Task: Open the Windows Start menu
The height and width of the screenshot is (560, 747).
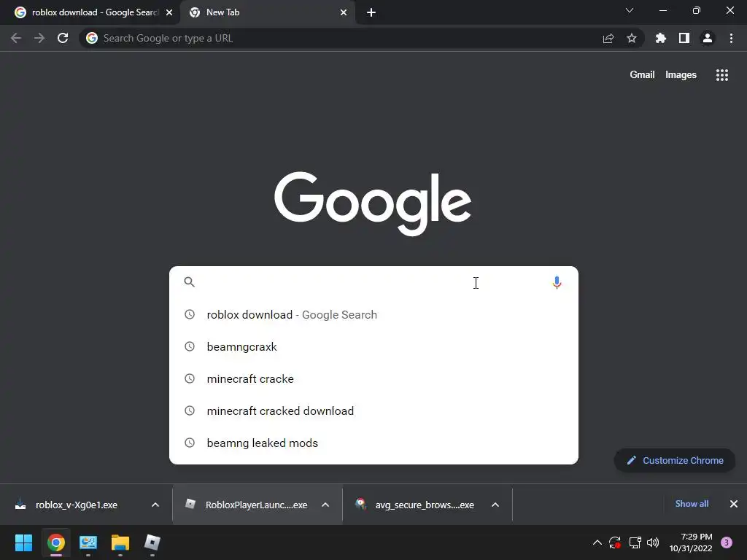Action: 23,542
